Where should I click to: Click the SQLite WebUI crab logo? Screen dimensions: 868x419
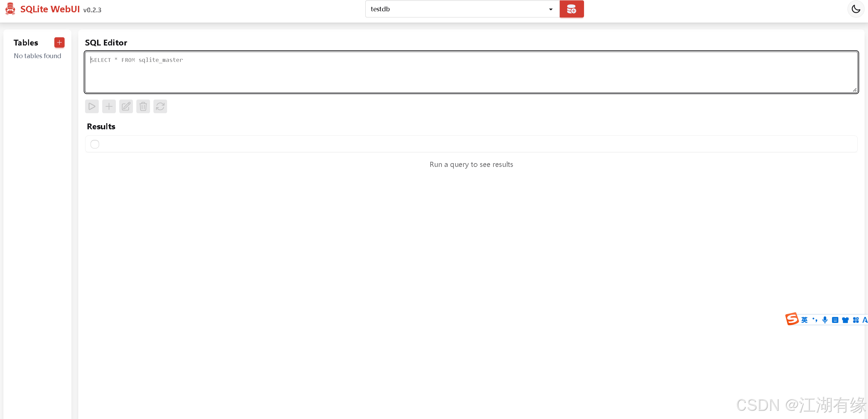tap(10, 9)
